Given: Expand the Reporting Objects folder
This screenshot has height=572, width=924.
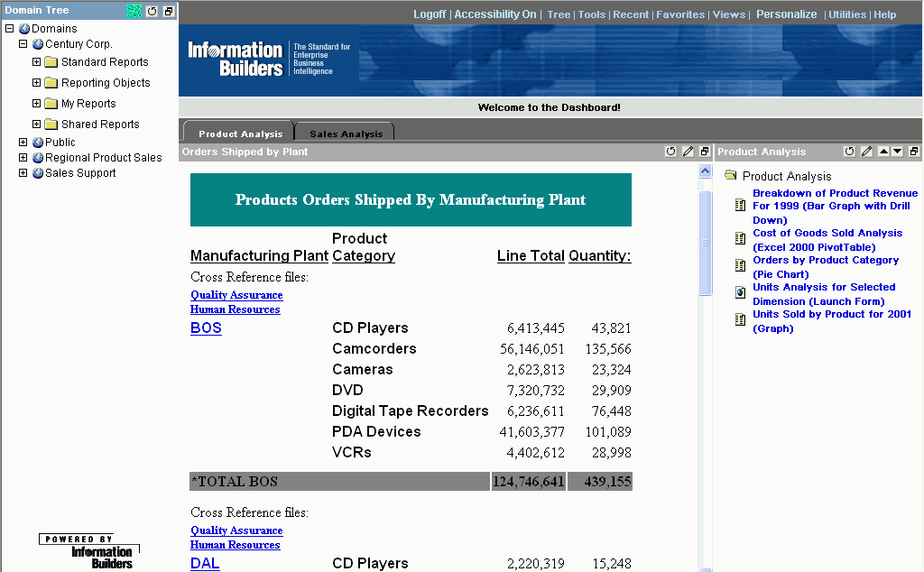Looking at the screenshot, I should pos(36,82).
